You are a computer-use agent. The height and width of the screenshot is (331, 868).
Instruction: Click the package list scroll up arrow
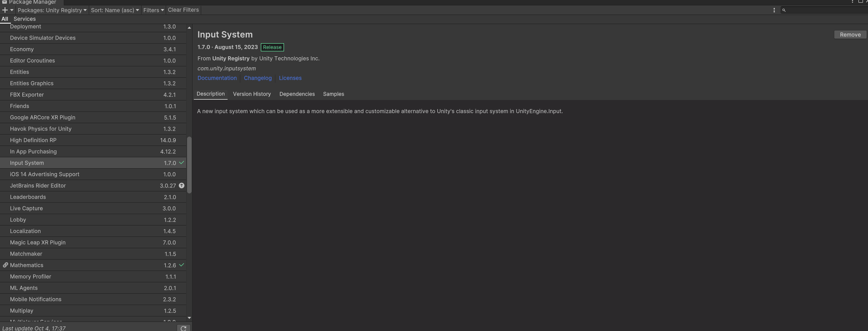click(x=189, y=28)
